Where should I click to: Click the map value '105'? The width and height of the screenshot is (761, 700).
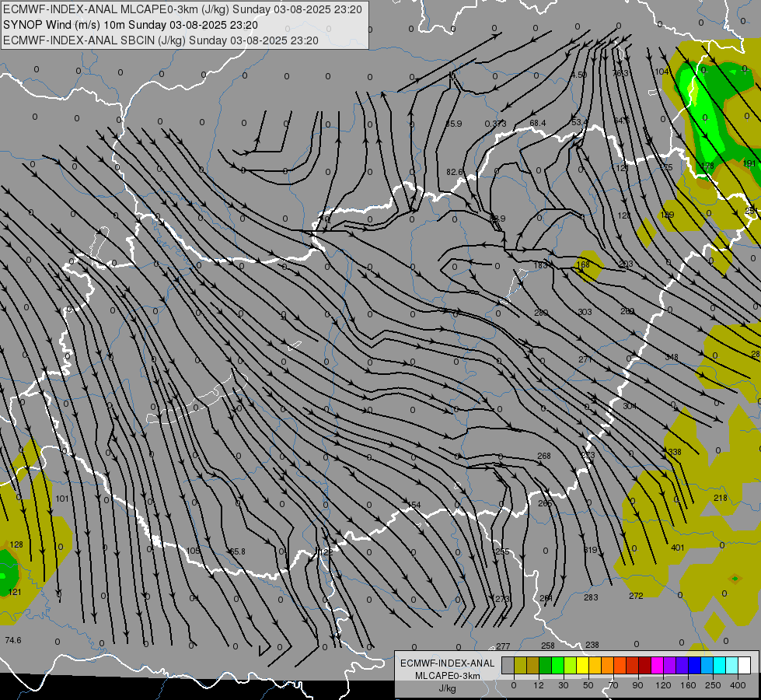(193, 551)
